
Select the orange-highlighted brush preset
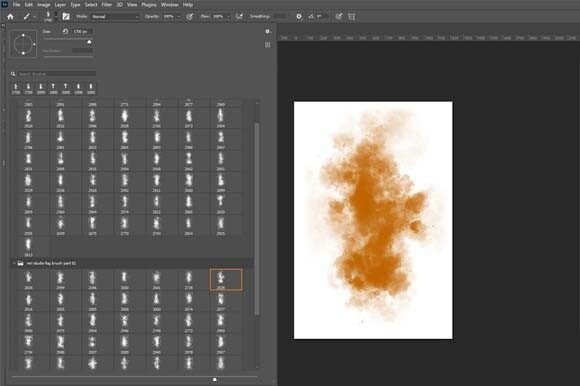[x=226, y=280]
